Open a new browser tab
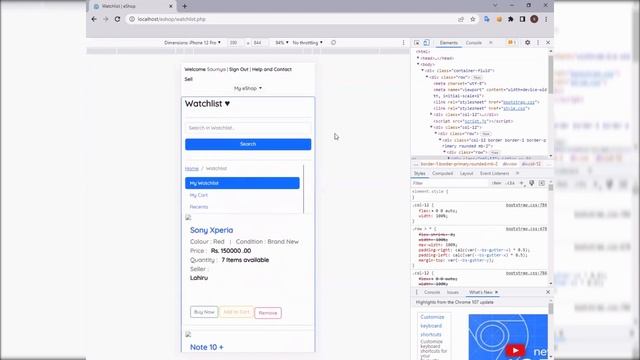The height and width of the screenshot is (360, 640). [184, 6]
